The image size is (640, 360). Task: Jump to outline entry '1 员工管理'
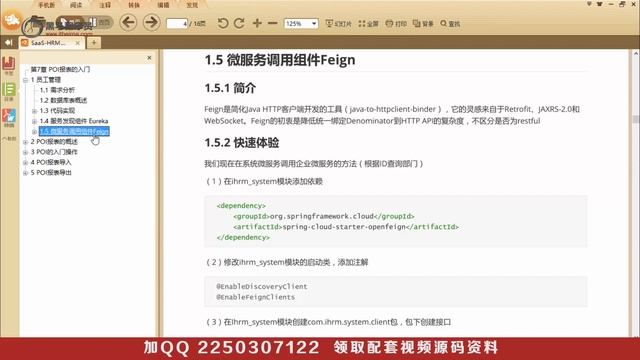point(46,80)
